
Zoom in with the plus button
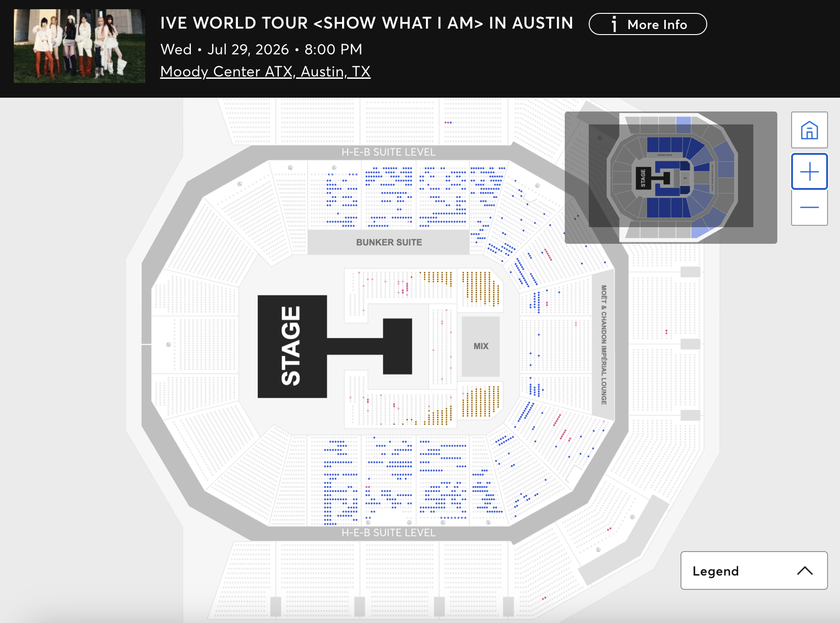click(x=809, y=172)
